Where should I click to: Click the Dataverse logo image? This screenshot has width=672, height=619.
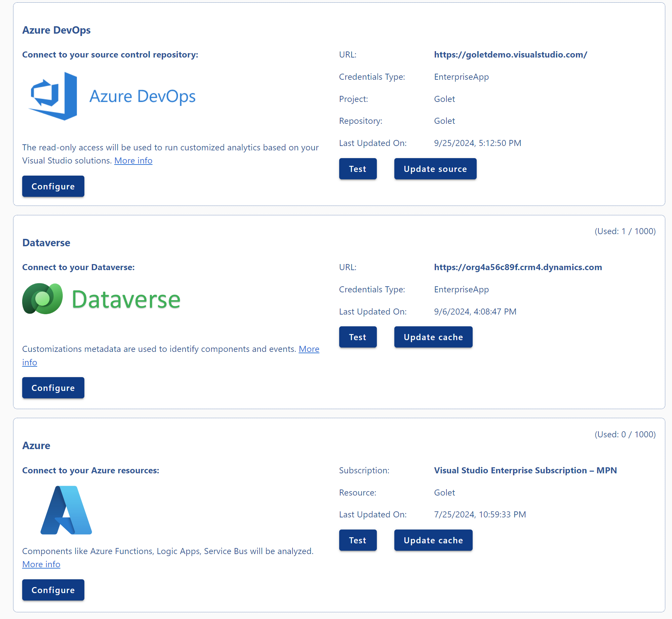click(101, 299)
